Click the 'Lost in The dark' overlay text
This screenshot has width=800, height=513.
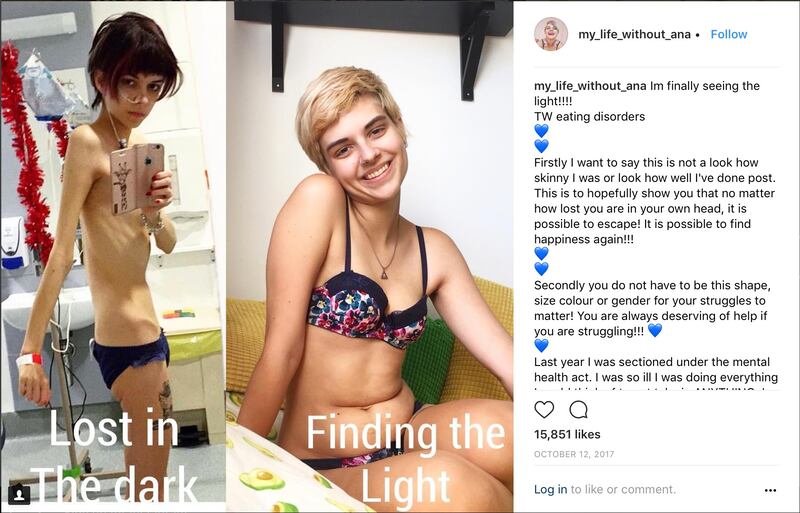(x=113, y=455)
